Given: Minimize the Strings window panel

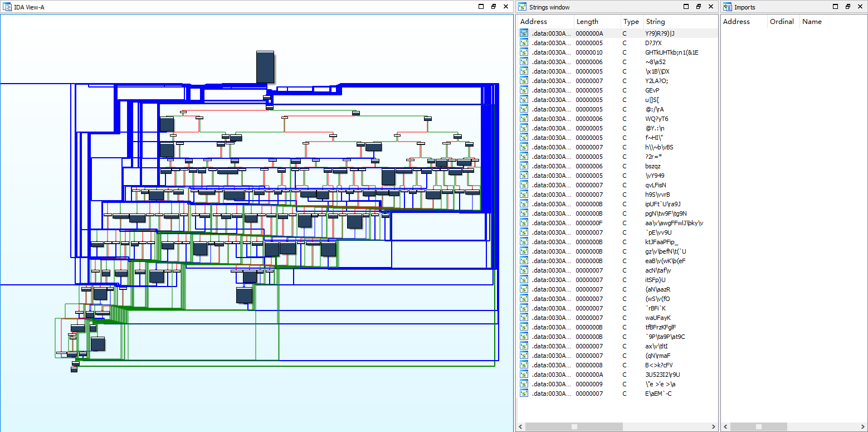Looking at the screenshot, I should tap(686, 7).
